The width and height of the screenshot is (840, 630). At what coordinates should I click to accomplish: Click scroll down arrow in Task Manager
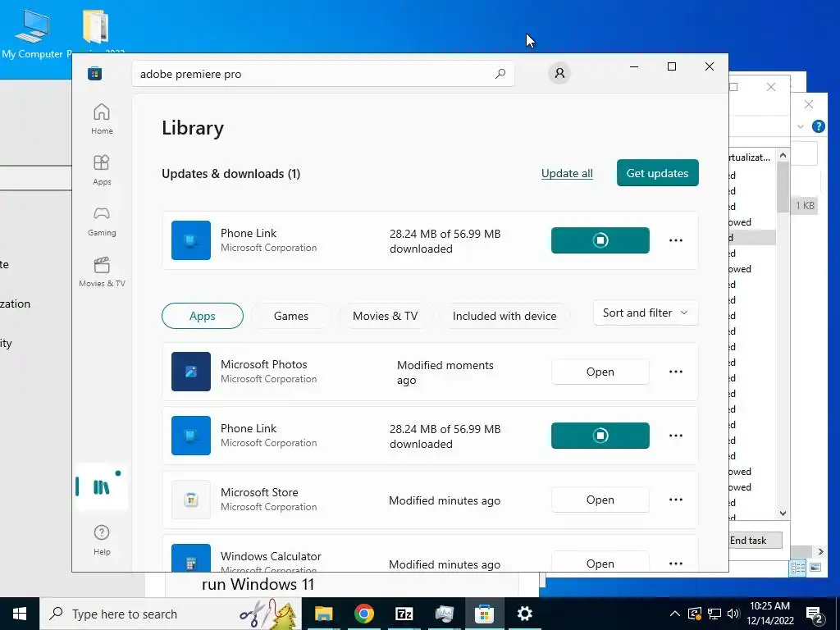(783, 514)
